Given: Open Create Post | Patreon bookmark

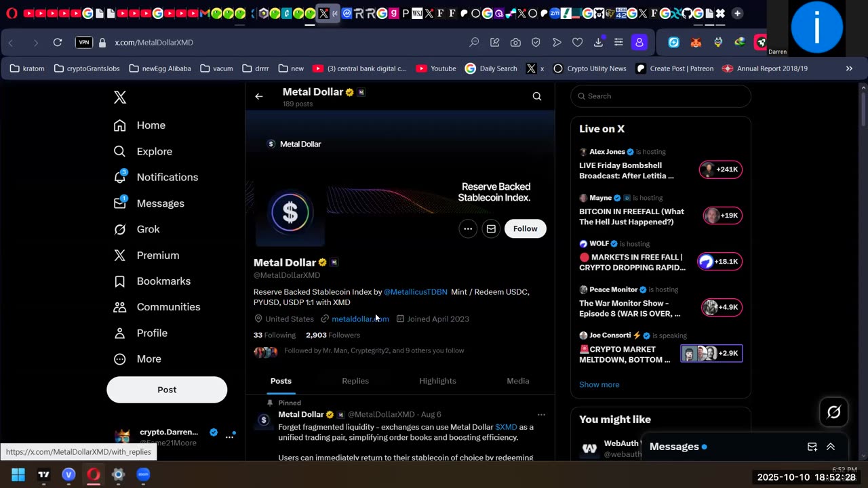Looking at the screenshot, I should point(675,68).
